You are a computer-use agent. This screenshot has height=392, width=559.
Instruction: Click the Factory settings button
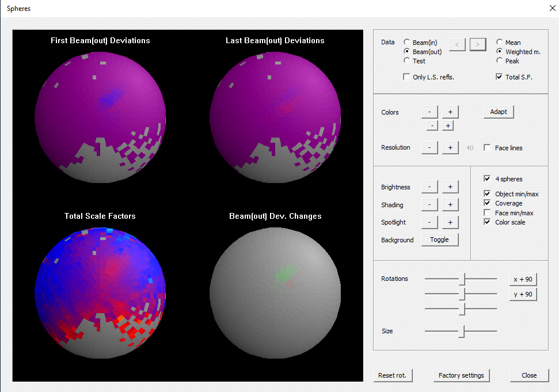click(461, 375)
